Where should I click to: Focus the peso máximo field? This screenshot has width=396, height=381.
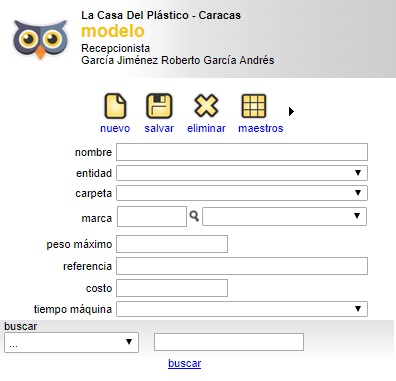(172, 244)
